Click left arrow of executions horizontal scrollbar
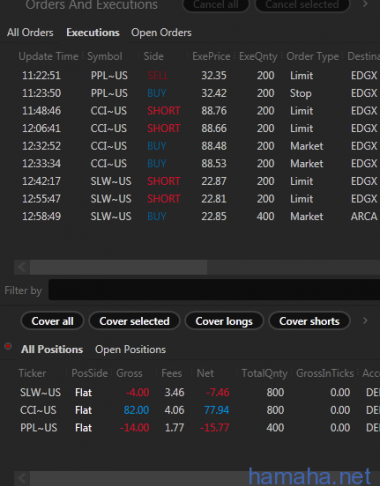The image size is (380, 486). click(22, 267)
